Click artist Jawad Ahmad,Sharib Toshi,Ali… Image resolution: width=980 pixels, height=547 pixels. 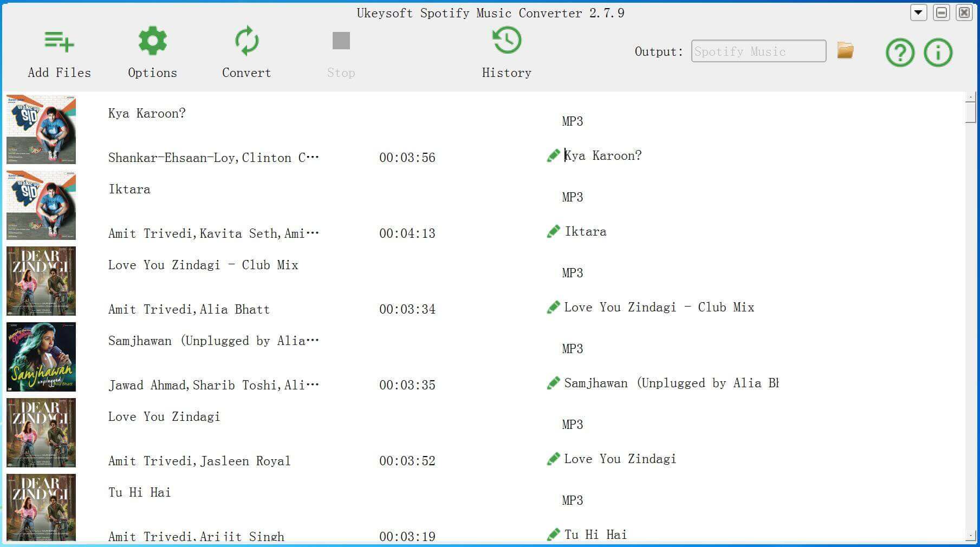click(x=213, y=385)
